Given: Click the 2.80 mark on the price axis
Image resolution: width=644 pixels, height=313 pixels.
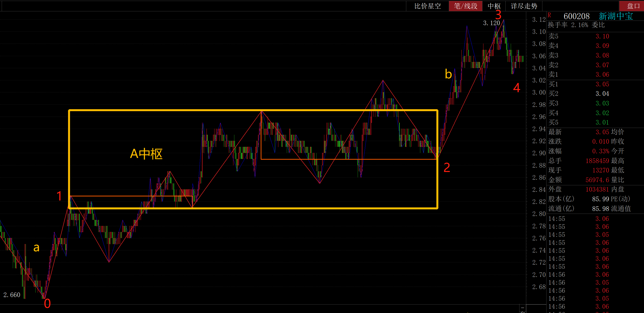Looking at the screenshot, I should (539, 214).
